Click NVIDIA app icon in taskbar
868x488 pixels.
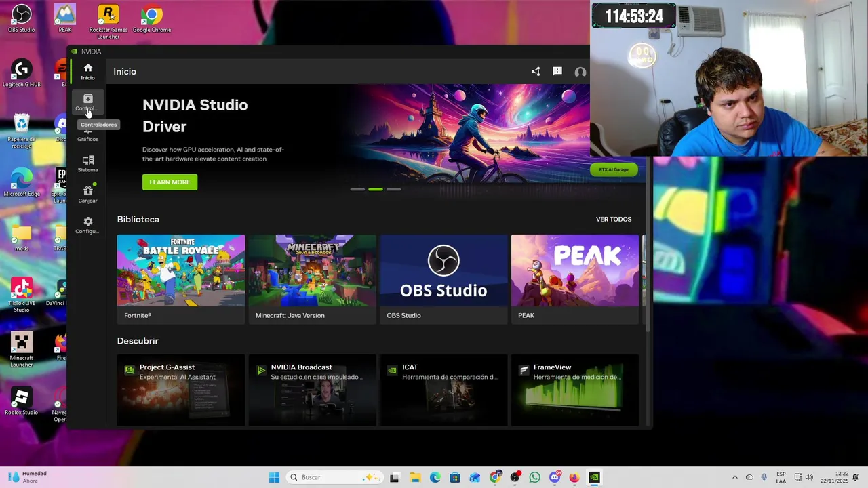595,477
